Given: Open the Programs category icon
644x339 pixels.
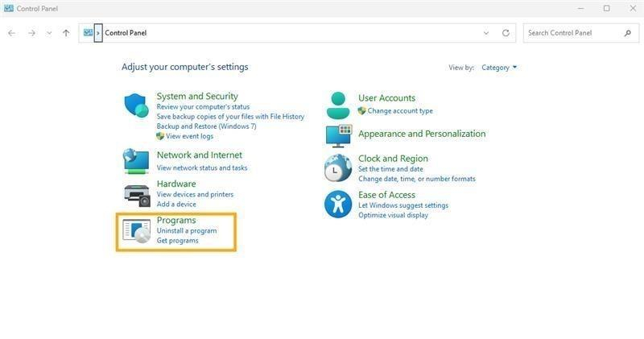Looking at the screenshot, I should (136, 231).
